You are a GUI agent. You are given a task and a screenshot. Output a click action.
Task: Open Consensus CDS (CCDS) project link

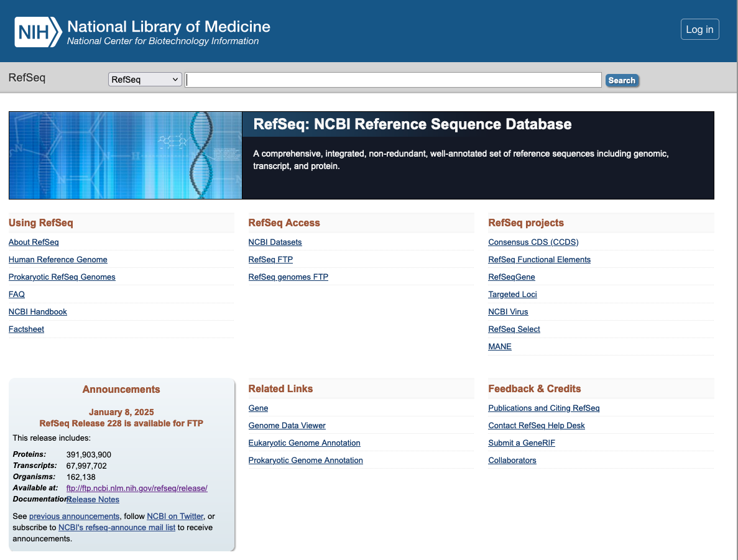tap(533, 242)
